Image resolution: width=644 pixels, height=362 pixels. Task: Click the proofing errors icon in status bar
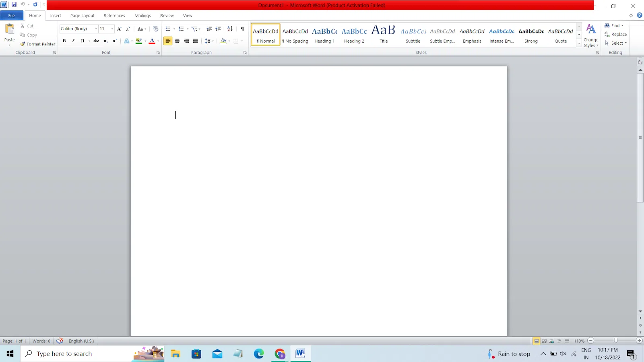(60, 341)
